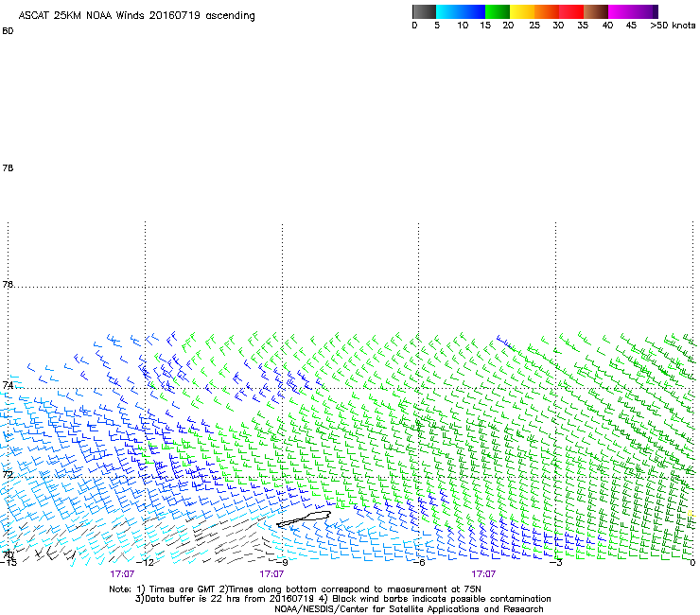Image resolution: width=700 pixels, height=615 pixels.
Task: Click longitude axis label '-9'
Action: coord(282,562)
